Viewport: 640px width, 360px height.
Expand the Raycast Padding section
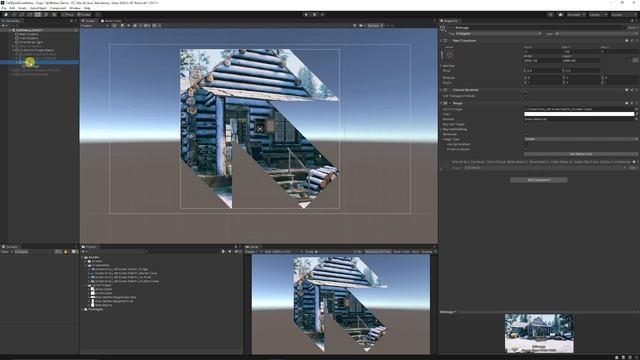(441, 129)
